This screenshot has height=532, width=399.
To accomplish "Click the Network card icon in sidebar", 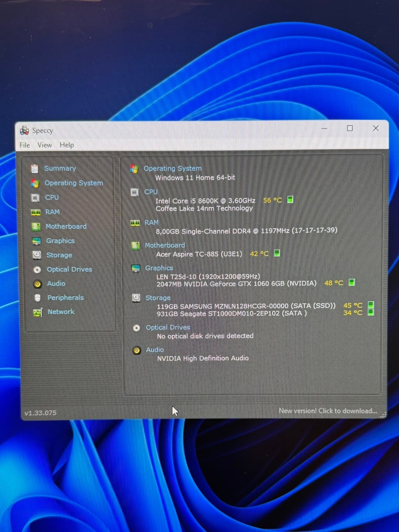I will tap(38, 312).
